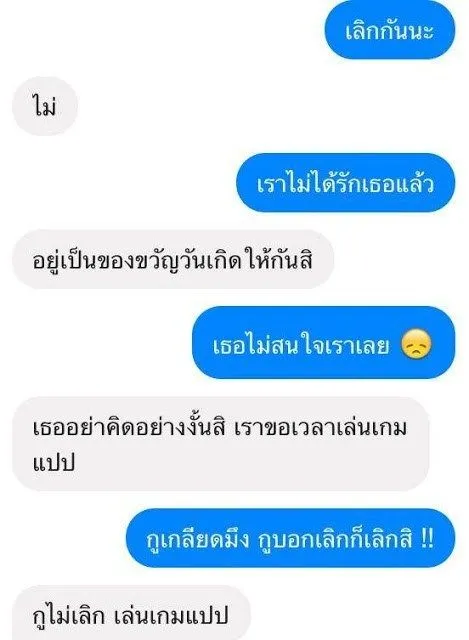This screenshot has width=469, height=640.
Task: Tap the short gray reply bubble 'ไม่'
Action: pyautogui.click(x=45, y=106)
